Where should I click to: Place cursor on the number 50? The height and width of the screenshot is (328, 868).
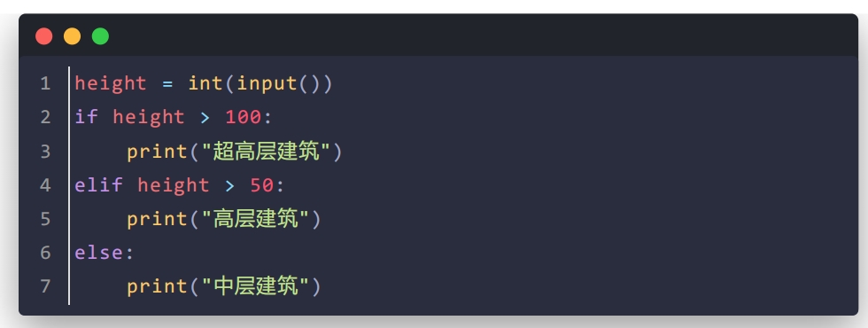262,185
